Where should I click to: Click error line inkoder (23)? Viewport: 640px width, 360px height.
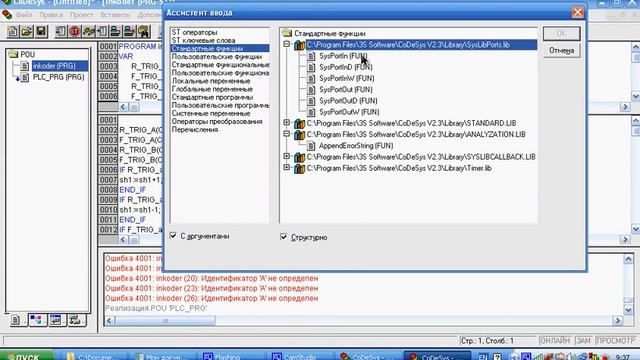211,289
